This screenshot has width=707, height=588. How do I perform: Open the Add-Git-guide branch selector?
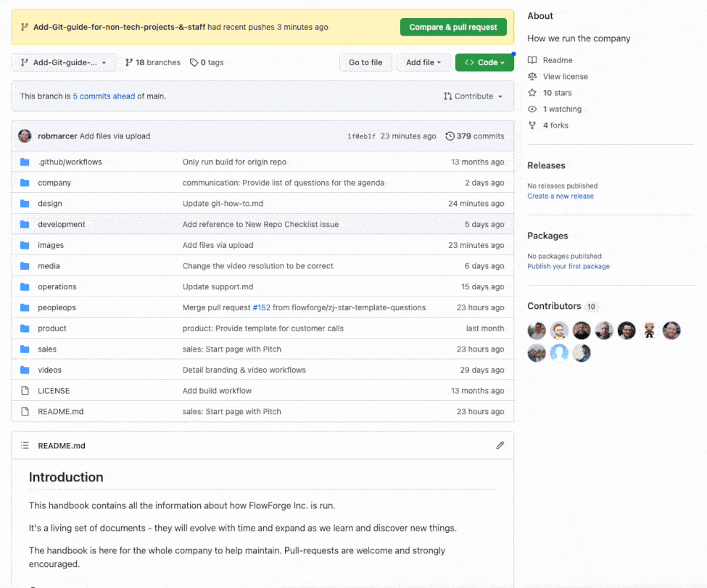coord(62,62)
